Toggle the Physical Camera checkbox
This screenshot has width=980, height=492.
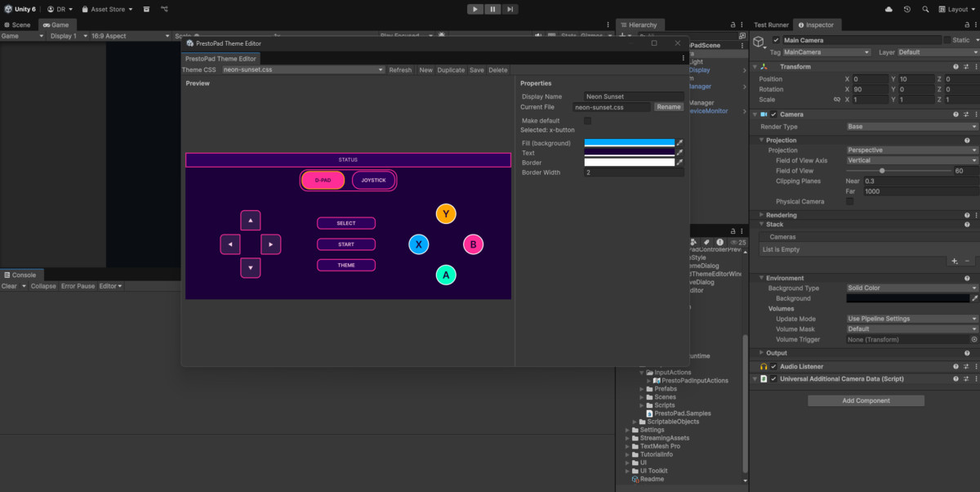point(850,201)
